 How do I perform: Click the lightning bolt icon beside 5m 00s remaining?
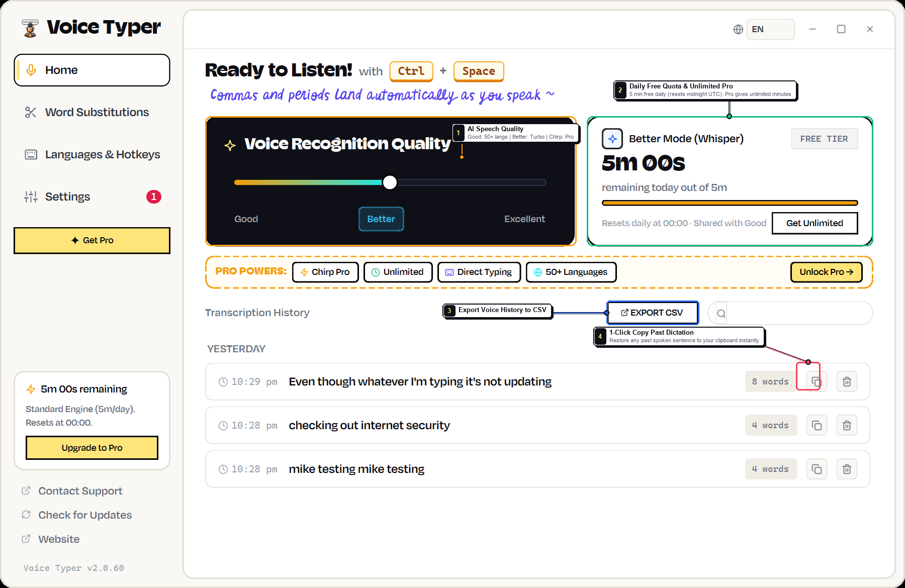point(31,389)
